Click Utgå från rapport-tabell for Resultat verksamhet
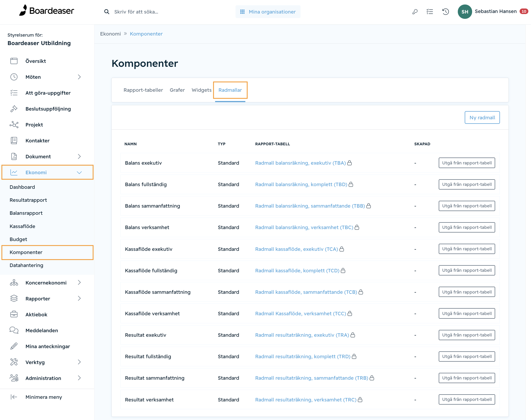 coord(467,399)
